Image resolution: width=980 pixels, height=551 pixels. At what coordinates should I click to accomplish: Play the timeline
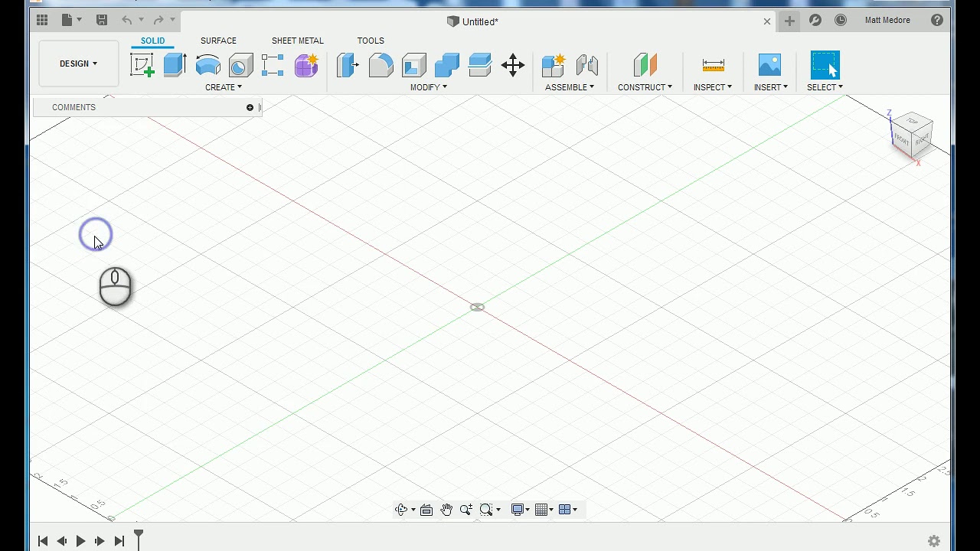point(80,541)
